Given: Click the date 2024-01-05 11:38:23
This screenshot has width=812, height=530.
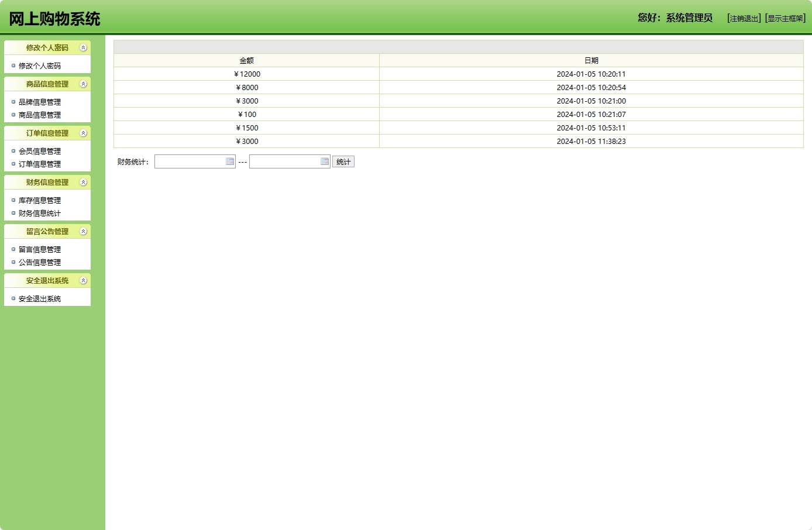Looking at the screenshot, I should (591, 142).
